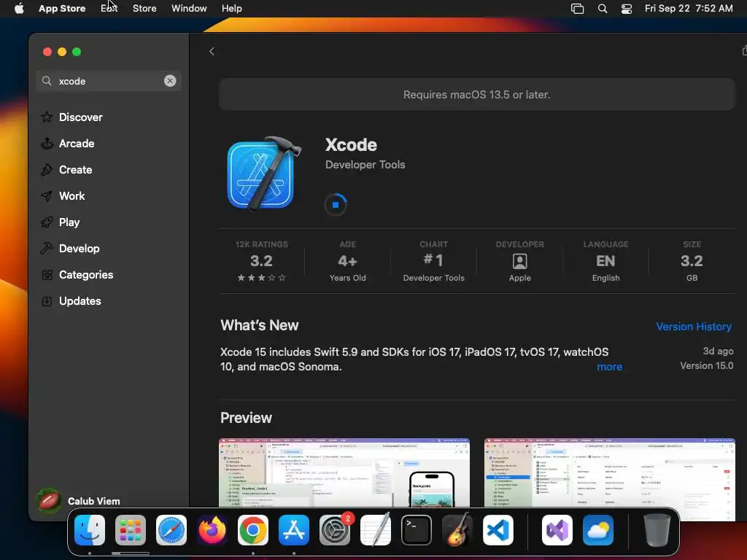This screenshot has width=747, height=560.
Task: Launch Safari from the Dock
Action: 171,530
